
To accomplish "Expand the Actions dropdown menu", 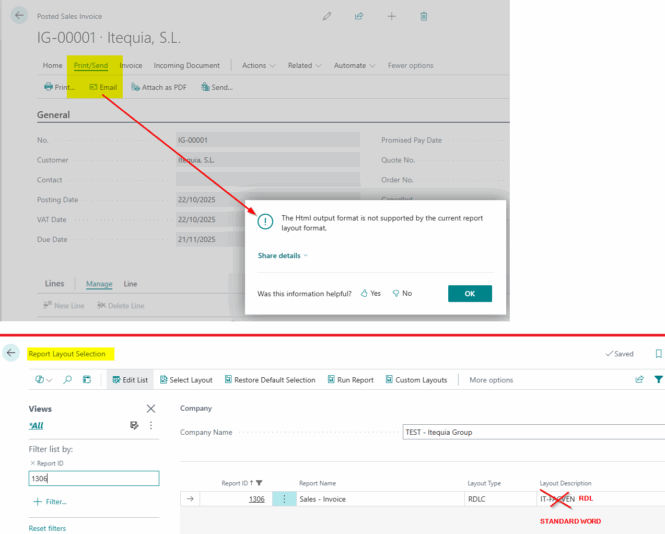I will point(257,66).
